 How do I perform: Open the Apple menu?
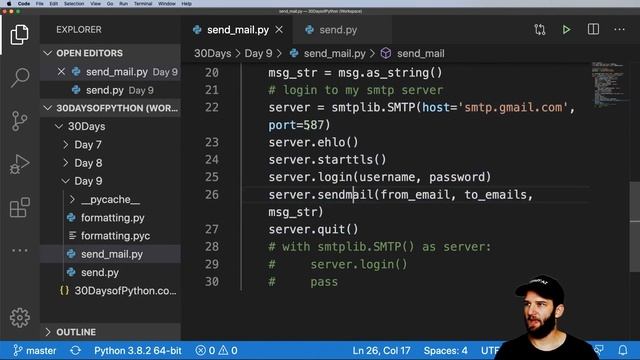click(9, 3)
